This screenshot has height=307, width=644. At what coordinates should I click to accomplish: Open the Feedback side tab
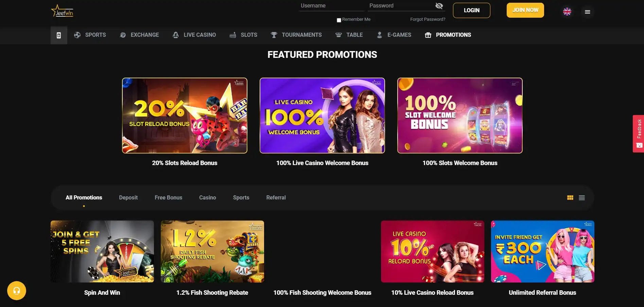click(x=638, y=134)
